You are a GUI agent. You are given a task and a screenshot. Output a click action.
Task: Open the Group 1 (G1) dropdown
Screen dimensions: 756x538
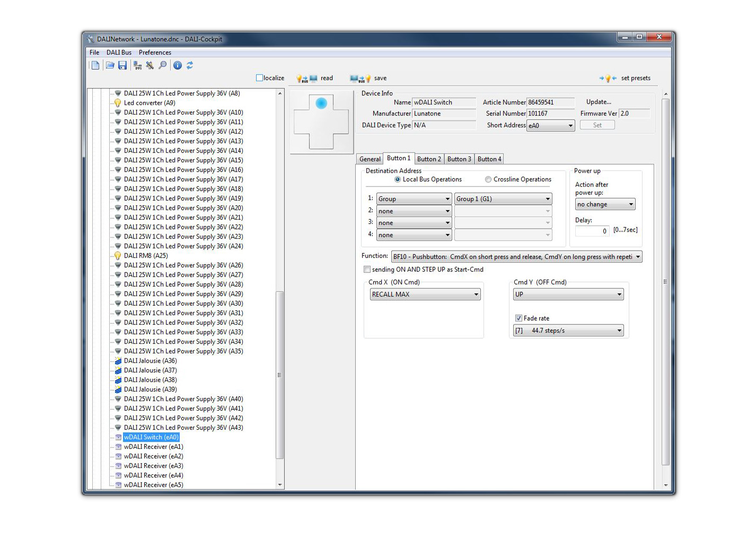503,199
